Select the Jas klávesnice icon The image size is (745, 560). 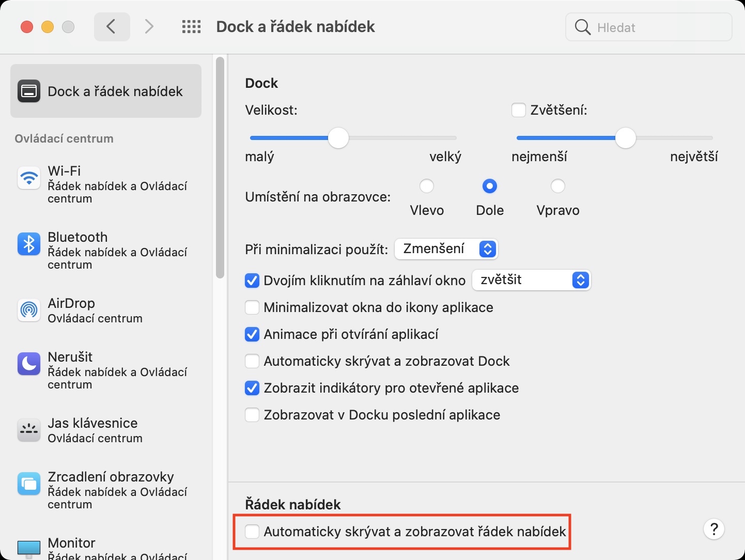(29, 430)
